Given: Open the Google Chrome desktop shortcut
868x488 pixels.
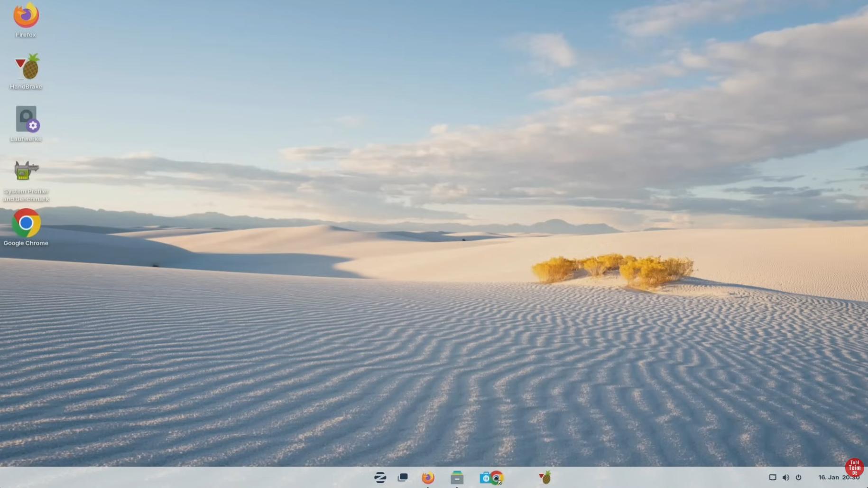Looking at the screenshot, I should point(26,222).
